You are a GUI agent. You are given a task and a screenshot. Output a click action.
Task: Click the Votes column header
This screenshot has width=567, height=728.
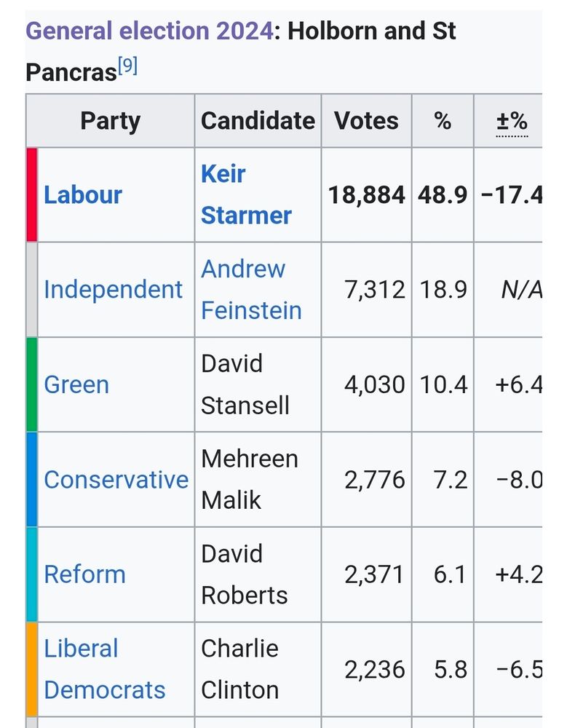click(x=366, y=121)
